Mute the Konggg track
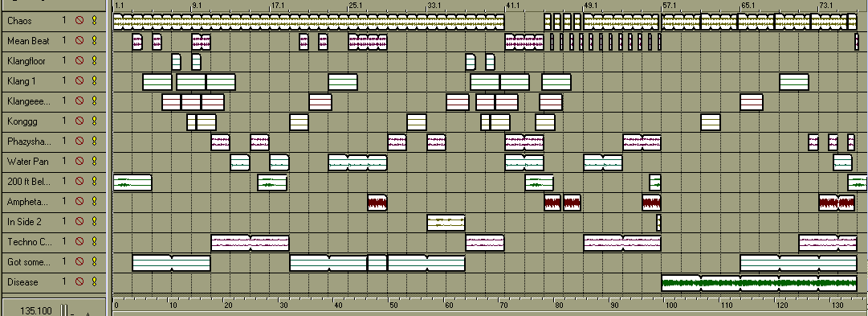868x316 pixels. pyautogui.click(x=79, y=121)
